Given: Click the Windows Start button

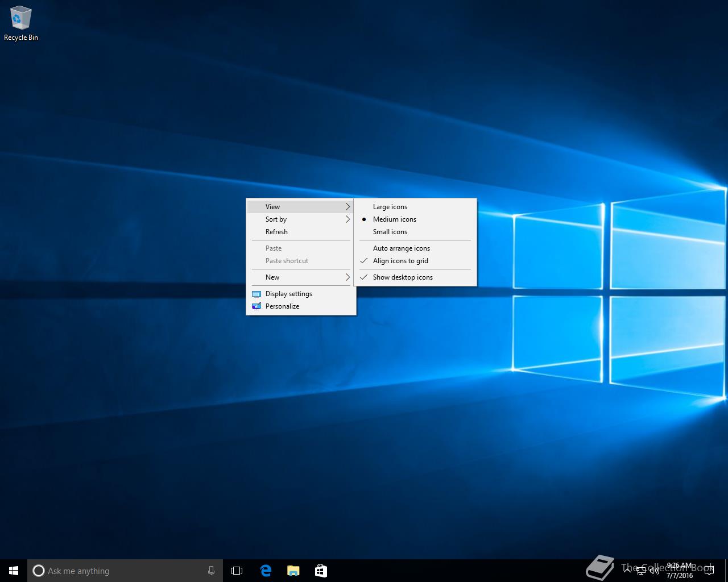Looking at the screenshot, I should [14, 571].
